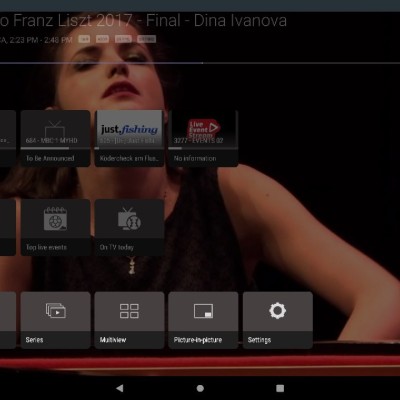
Task: Select the 'To Be Announced' program label
Action: point(50,158)
